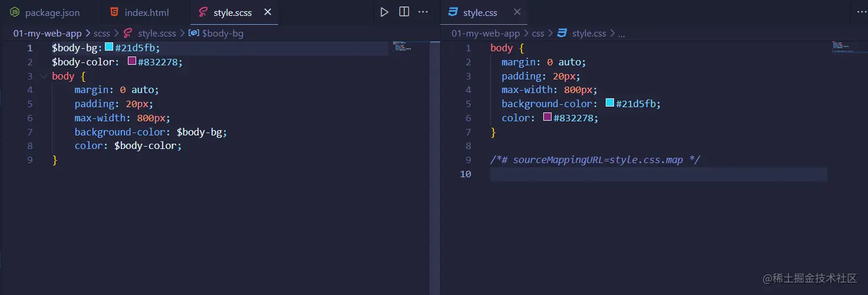
Task: Click the Sass icon on style.scss tab
Action: pyautogui.click(x=203, y=12)
